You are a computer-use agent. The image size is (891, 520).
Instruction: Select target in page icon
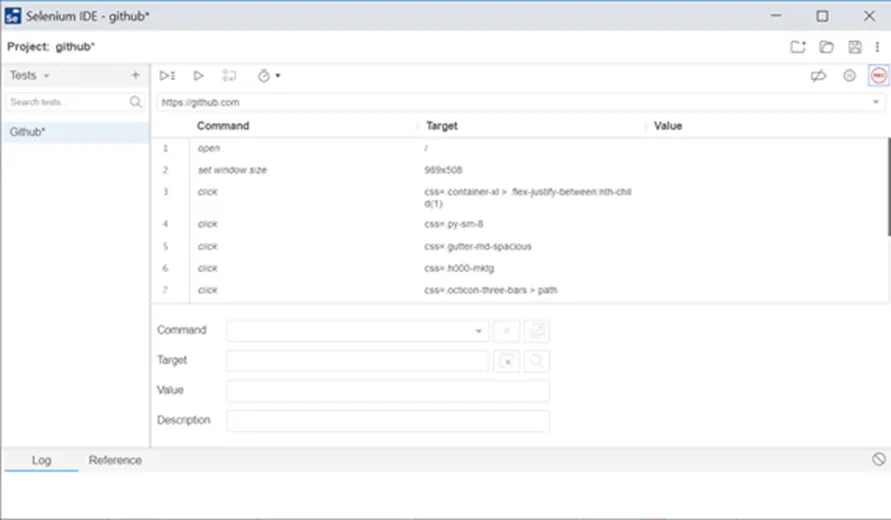[x=506, y=361]
